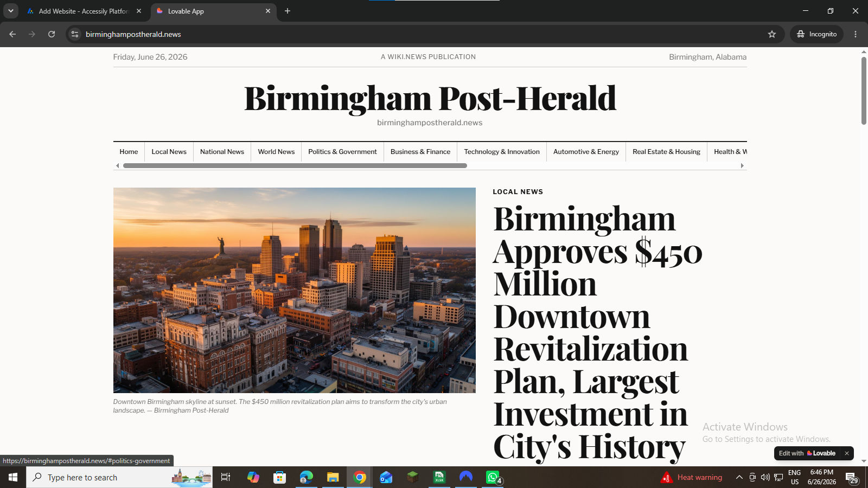Open the National News section
This screenshot has height=488, width=868.
pos(222,152)
